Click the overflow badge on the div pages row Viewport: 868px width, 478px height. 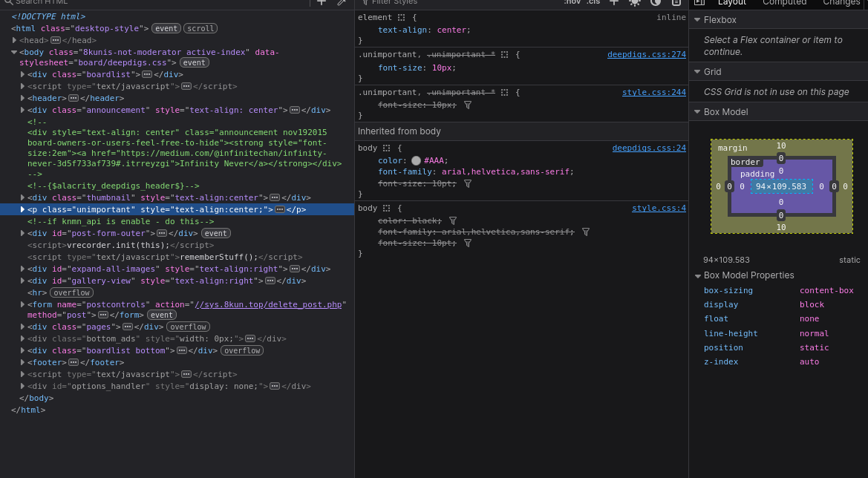click(x=188, y=327)
